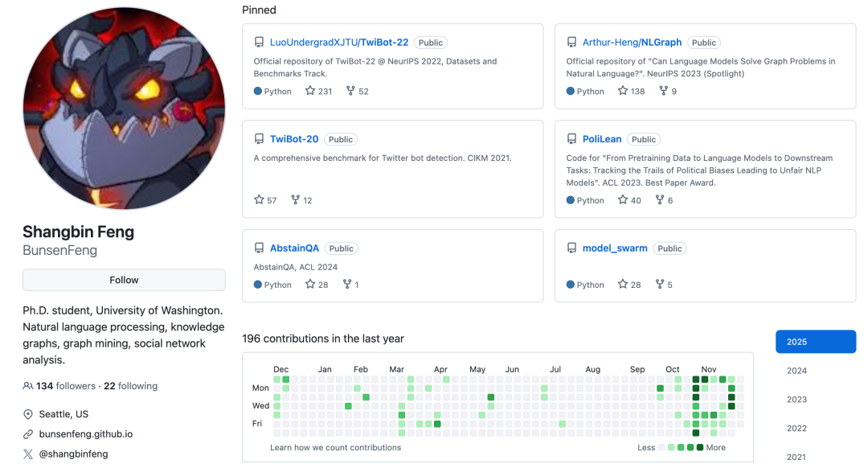Click the star icon on TwiBot-22 repository
This screenshot has height=472, width=868.
coord(310,91)
